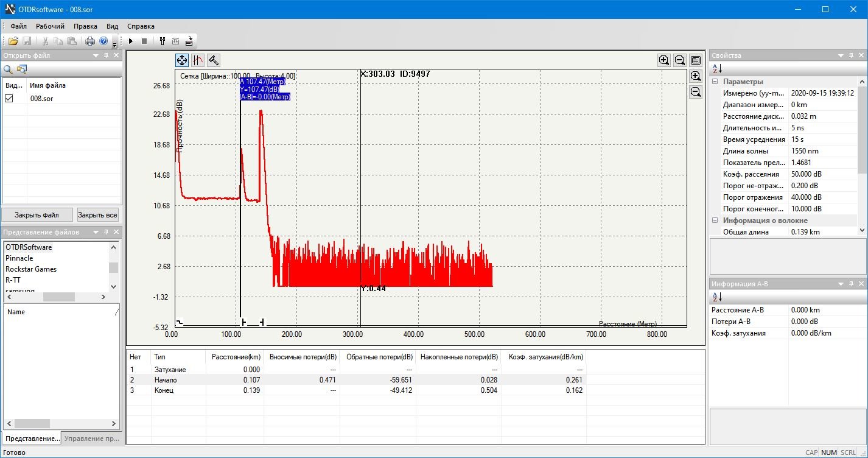This screenshot has width=868, height=458.
Task: Activate the A-B marker tool above the graph
Action: tap(198, 60)
